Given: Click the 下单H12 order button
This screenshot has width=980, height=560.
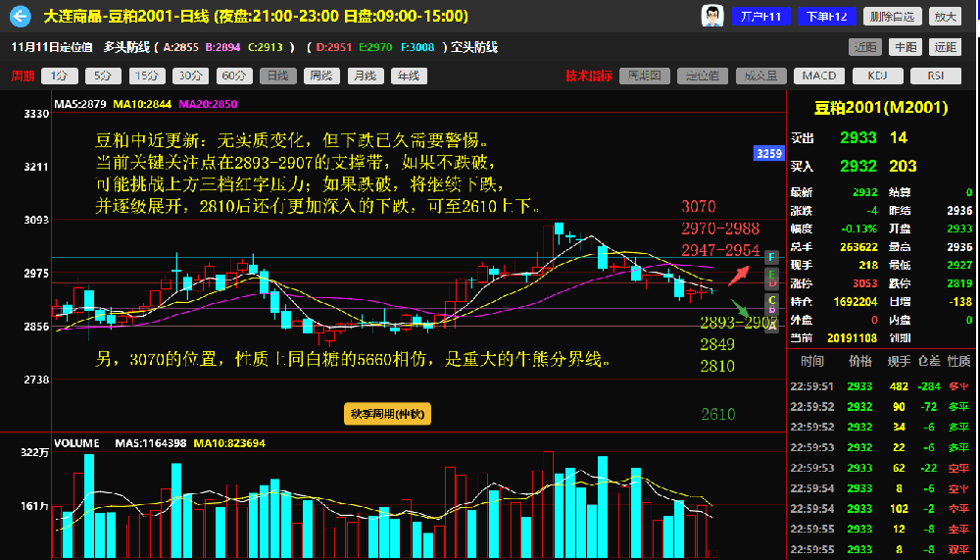Looking at the screenshot, I should click(828, 17).
